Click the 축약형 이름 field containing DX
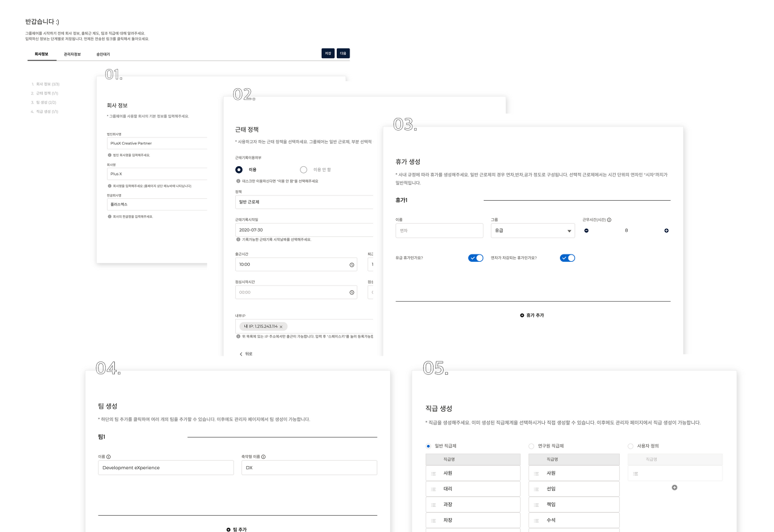The image size is (774, 532). point(309,467)
